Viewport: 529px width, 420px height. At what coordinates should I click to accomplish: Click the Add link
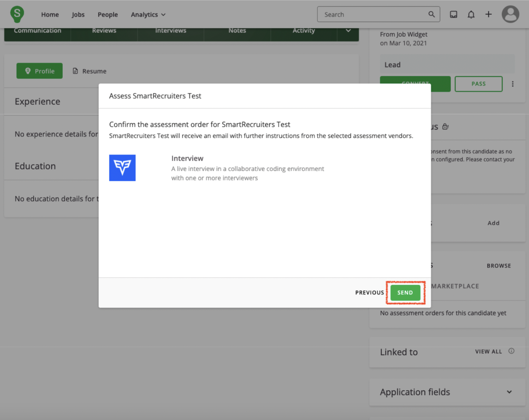pos(493,223)
